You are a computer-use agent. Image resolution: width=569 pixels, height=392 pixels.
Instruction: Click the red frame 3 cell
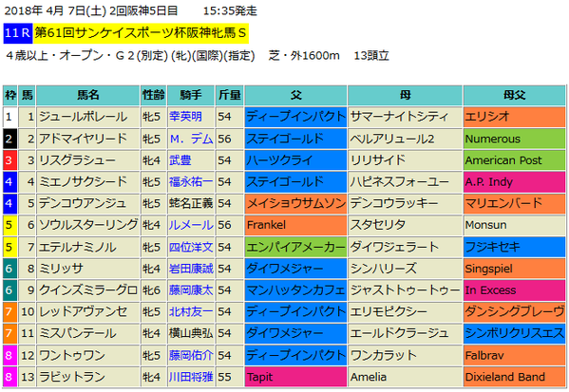pyautogui.click(x=9, y=160)
